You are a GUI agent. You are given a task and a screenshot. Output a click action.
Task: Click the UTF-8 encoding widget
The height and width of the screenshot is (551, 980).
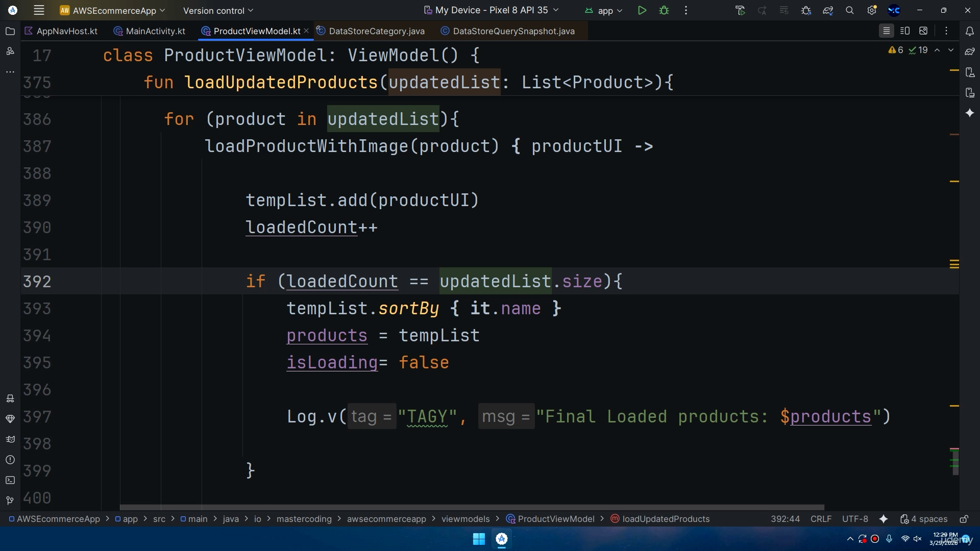(855, 519)
